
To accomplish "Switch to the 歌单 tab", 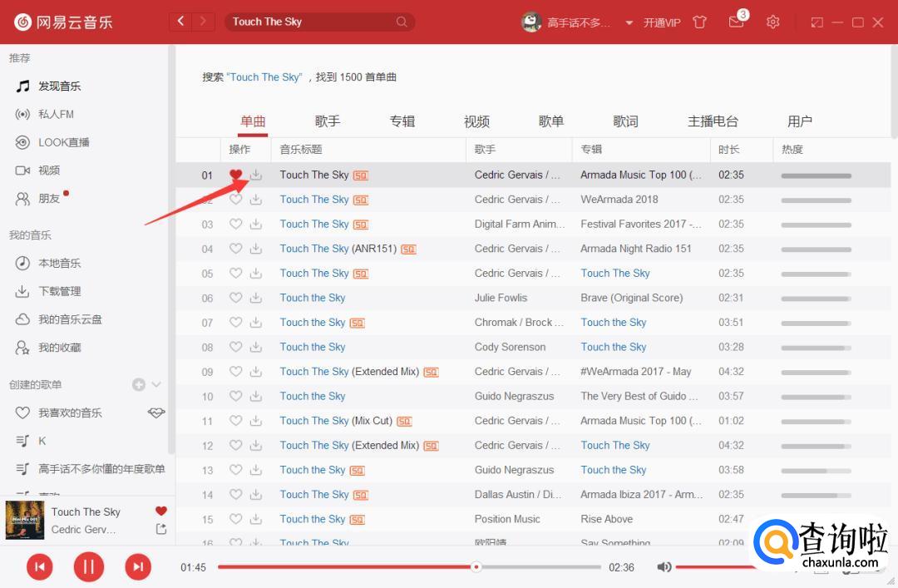I will click(x=551, y=121).
